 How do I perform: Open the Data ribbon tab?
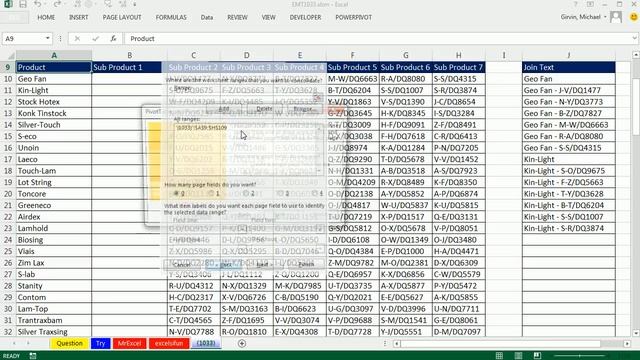[x=207, y=17]
